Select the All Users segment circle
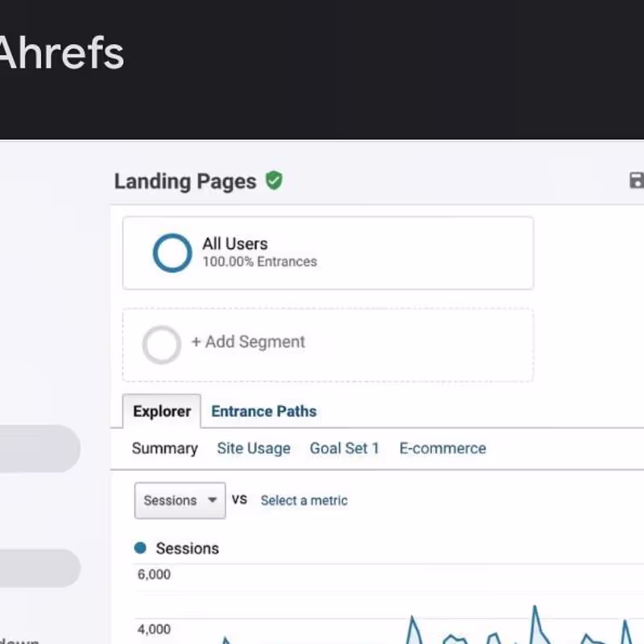This screenshot has width=644, height=644. [172, 253]
